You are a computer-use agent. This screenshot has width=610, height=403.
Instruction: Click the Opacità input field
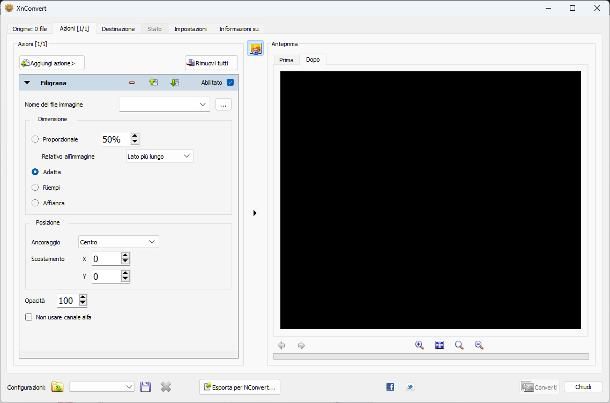(x=67, y=300)
